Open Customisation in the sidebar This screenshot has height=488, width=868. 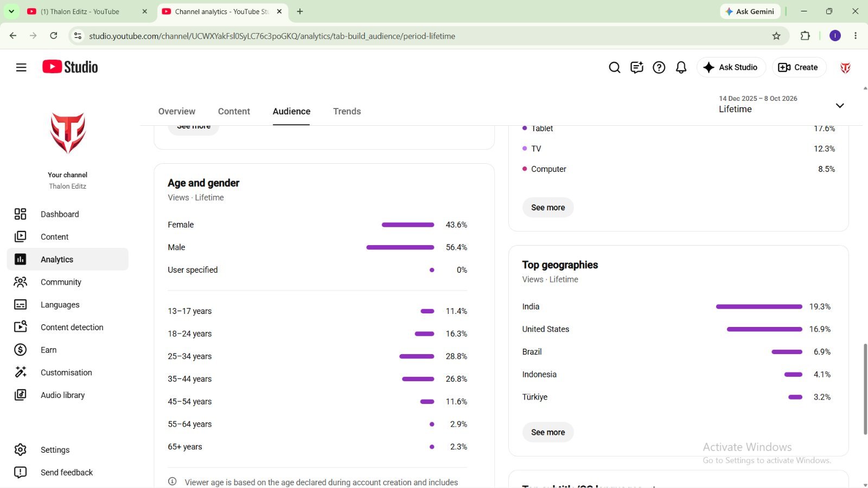click(x=68, y=373)
